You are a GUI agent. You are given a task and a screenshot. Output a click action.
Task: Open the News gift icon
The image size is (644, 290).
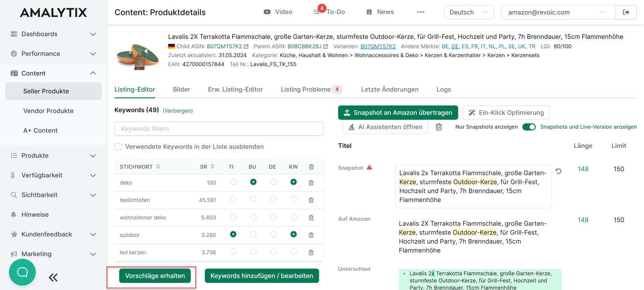coord(369,12)
